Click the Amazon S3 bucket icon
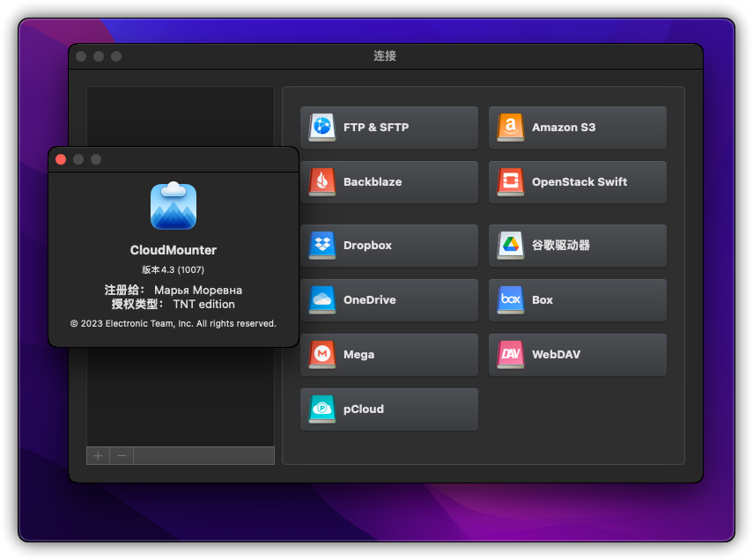The width and height of the screenshot is (753, 560). click(510, 128)
